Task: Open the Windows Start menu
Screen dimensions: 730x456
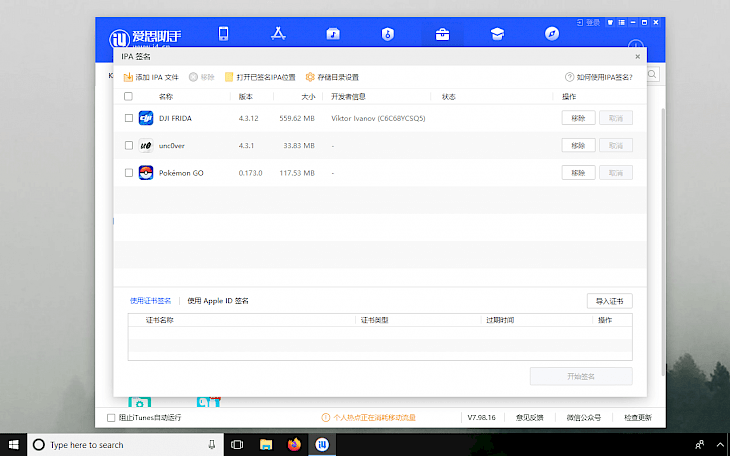Action: (x=14, y=444)
